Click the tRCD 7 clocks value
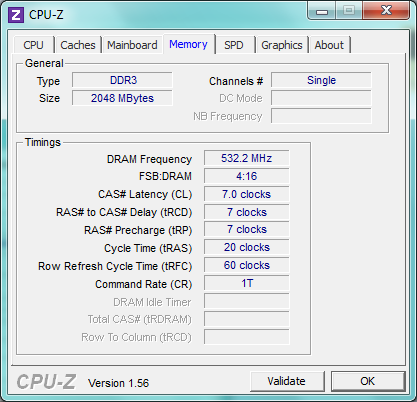 pyautogui.click(x=247, y=212)
